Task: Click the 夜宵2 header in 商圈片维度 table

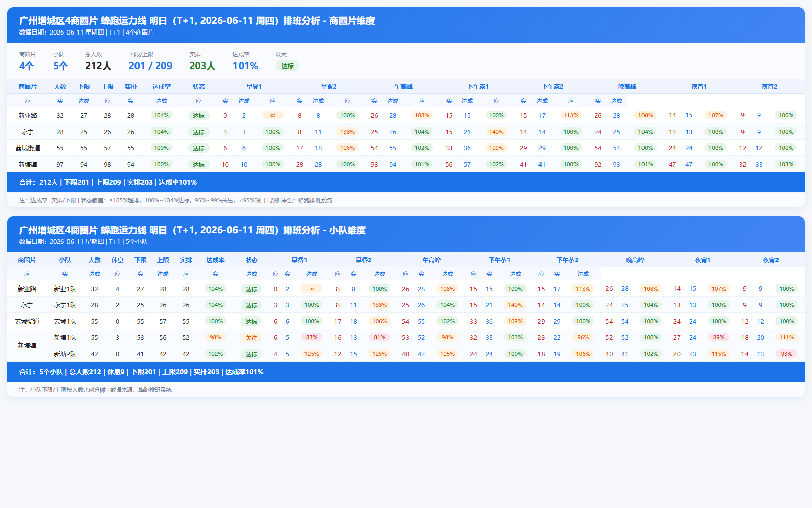Action: coord(769,87)
